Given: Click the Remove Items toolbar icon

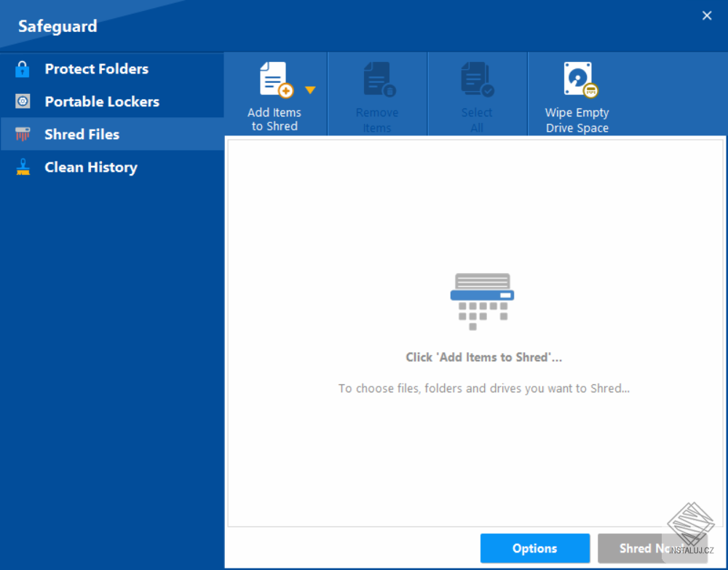Looking at the screenshot, I should pos(376,78).
